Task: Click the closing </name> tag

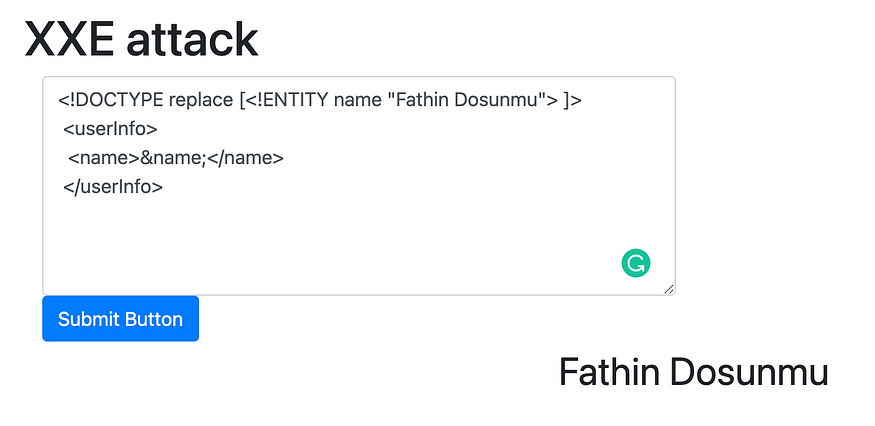Action: (x=246, y=159)
